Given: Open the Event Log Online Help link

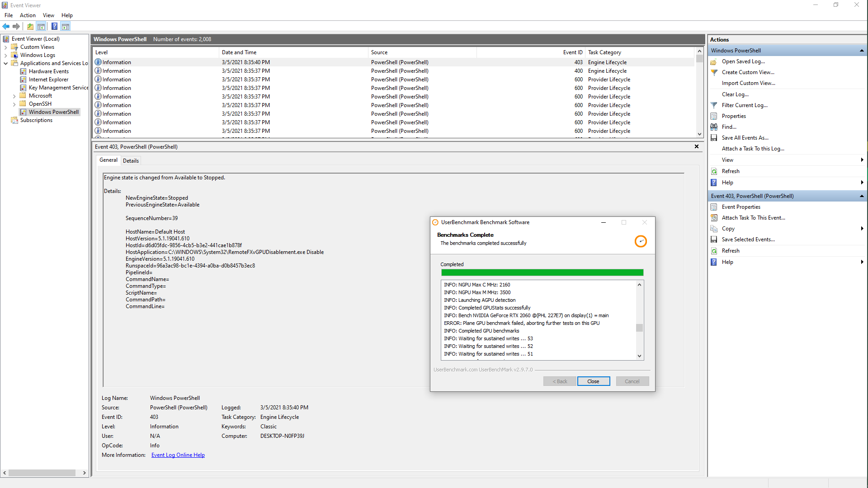Looking at the screenshot, I should [x=178, y=455].
